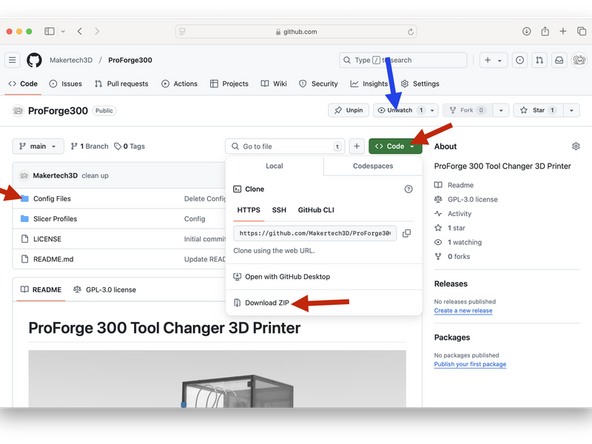Click the Create a new release link

point(463,311)
